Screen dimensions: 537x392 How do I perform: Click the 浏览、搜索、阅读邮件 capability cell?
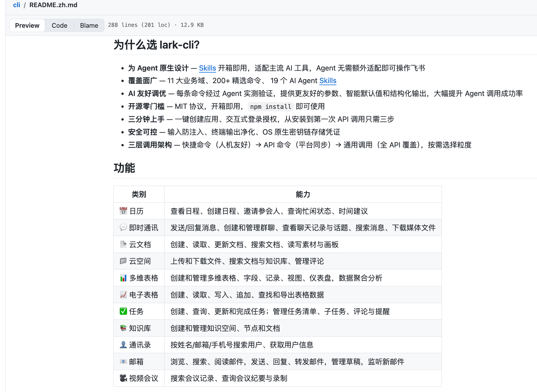tap(303, 361)
